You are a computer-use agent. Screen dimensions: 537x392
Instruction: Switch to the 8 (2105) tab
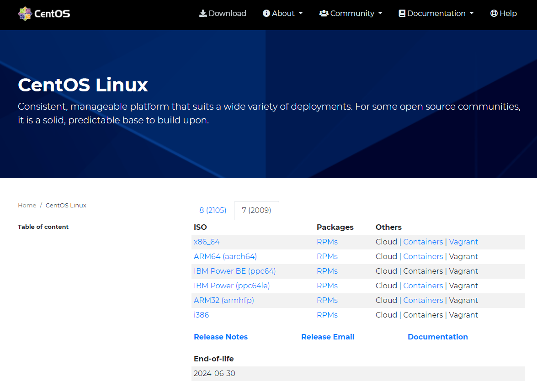point(213,210)
